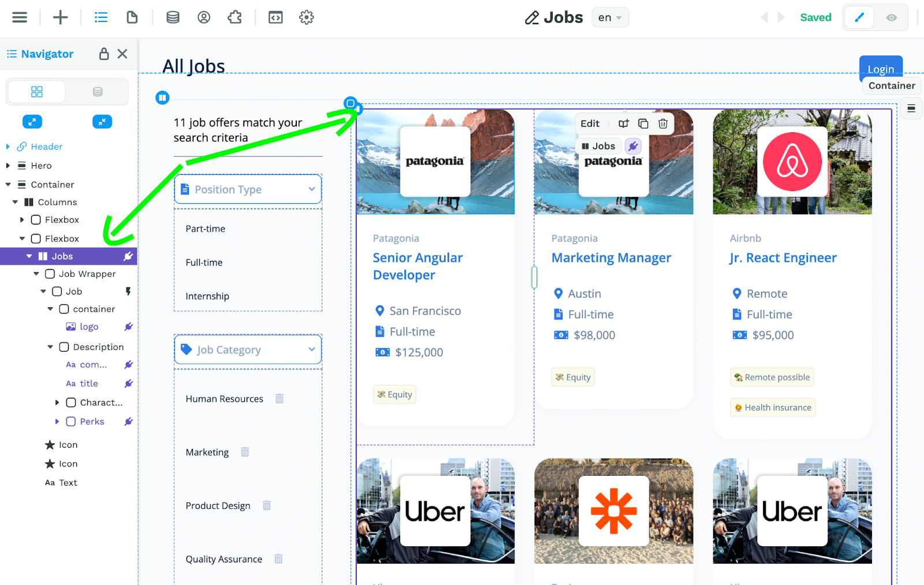
Task: Click the Airbnb logo thumbnail
Action: [x=792, y=162]
